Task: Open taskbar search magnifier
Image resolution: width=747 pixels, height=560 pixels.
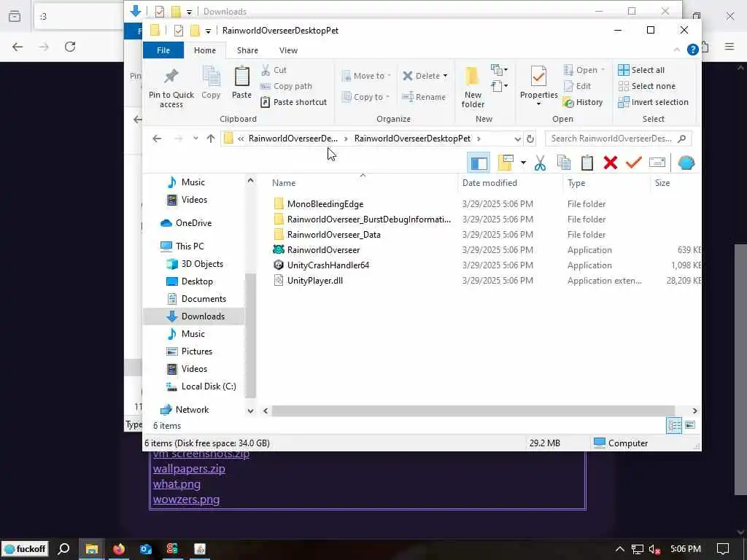Action: [63, 549]
